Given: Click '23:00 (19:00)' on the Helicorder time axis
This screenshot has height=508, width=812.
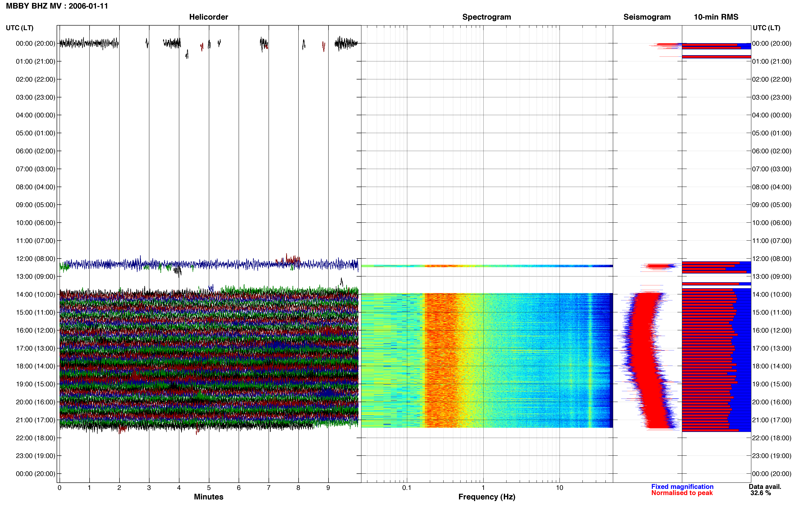Looking at the screenshot, I should tap(36, 456).
